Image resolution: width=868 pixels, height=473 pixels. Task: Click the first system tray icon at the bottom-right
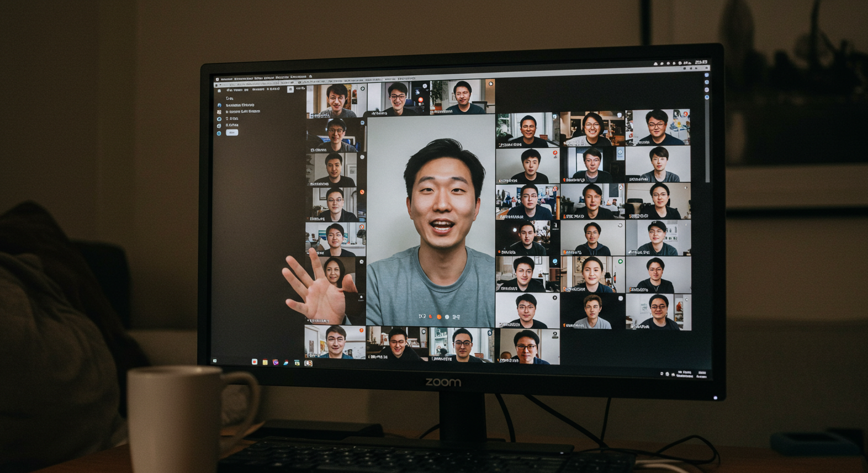[661, 374]
